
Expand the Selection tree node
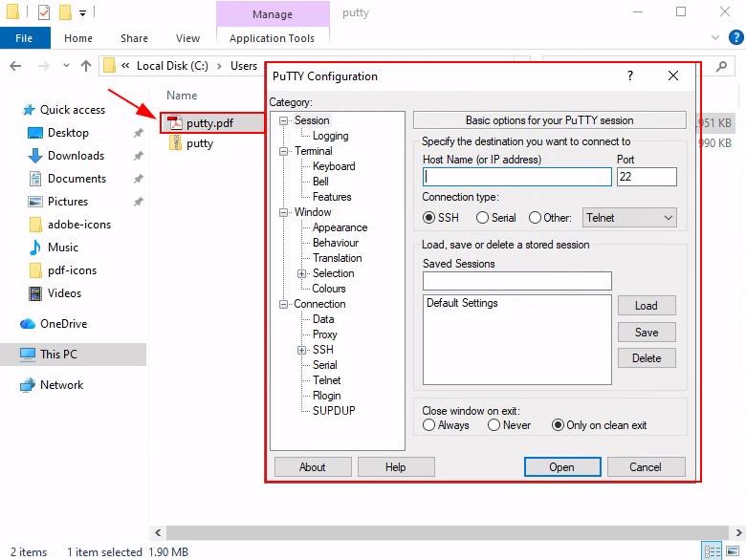pos(302,273)
